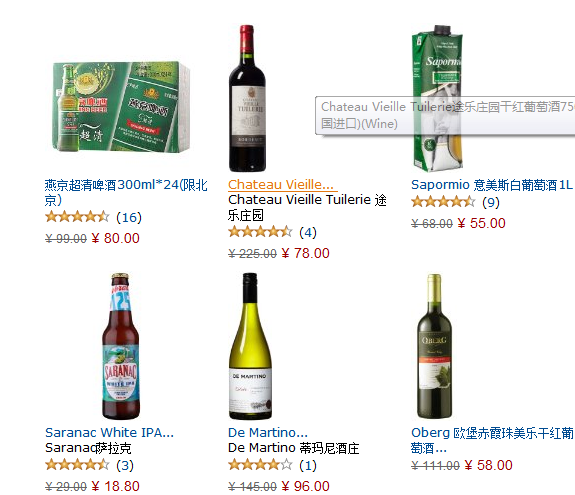Open the De Martino white wine image

pos(250,346)
